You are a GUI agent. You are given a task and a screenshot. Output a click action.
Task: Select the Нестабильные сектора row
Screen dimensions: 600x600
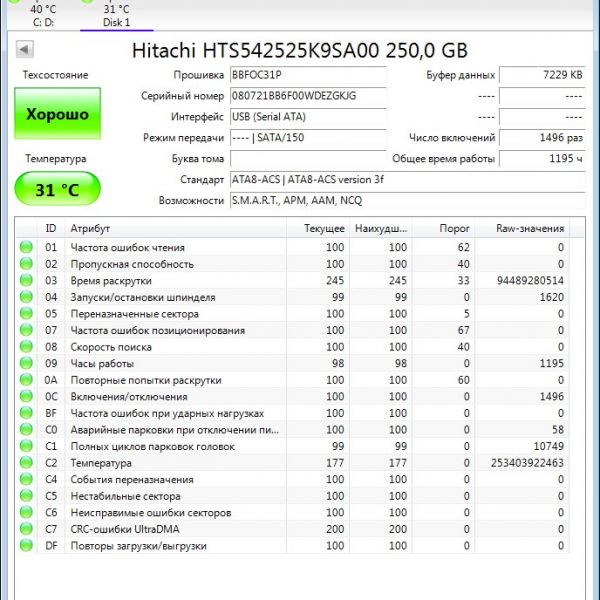tap(293, 496)
